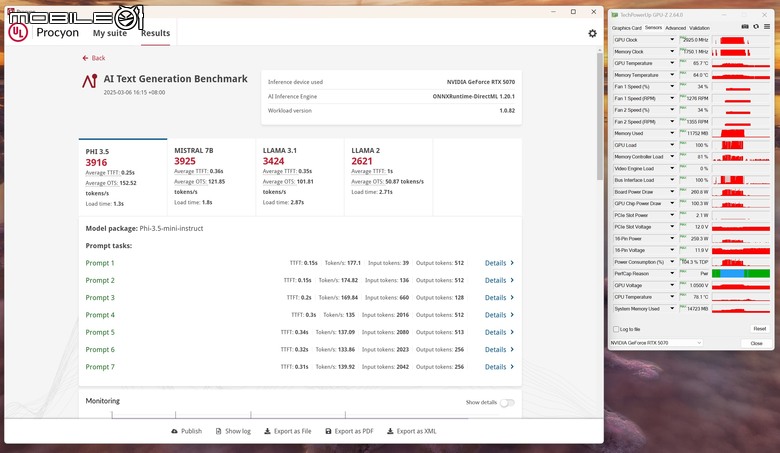The width and height of the screenshot is (780, 453).
Task: Open the GPU Load sensor dropdown
Action: click(x=672, y=145)
